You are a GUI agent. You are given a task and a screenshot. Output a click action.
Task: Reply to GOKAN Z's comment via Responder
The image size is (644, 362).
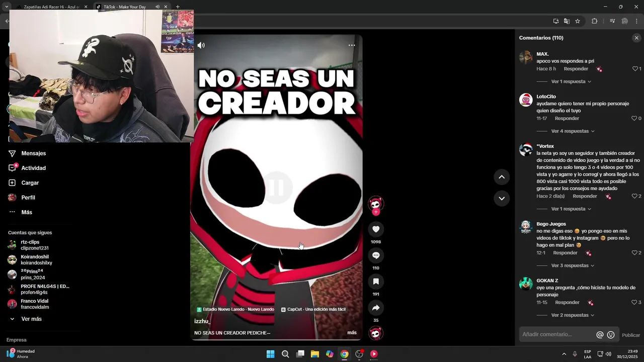point(567,303)
